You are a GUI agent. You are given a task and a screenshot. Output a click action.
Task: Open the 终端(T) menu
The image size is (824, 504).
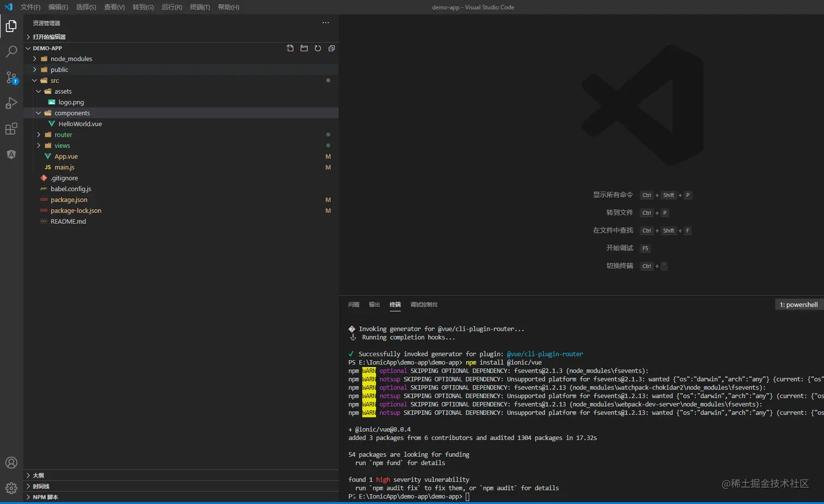pyautogui.click(x=200, y=7)
